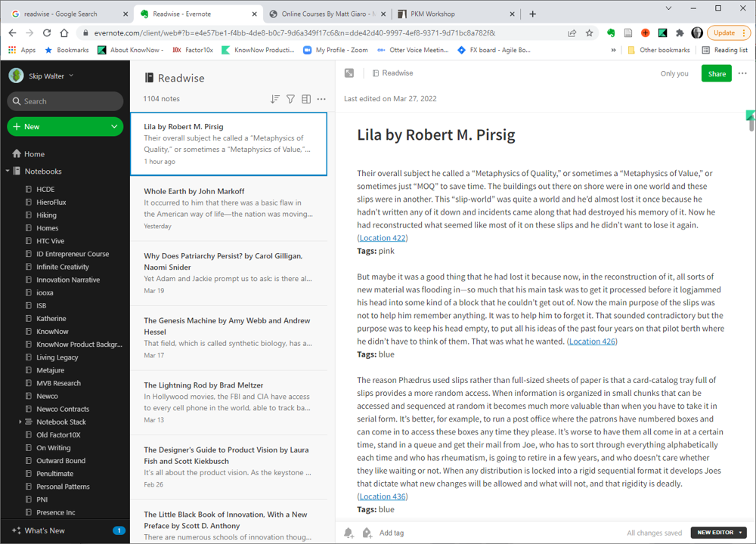Open the Evernote Web Clipper extension

pos(611,33)
